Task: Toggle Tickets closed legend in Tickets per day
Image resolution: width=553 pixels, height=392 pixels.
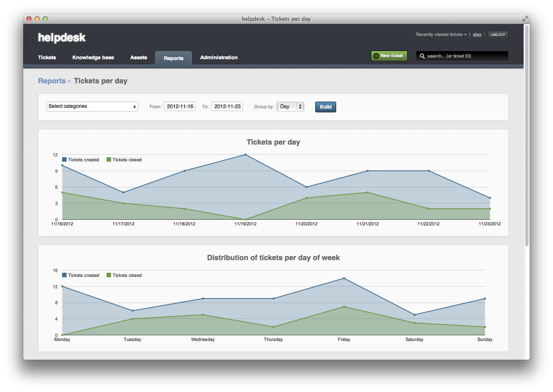Action: [124, 160]
